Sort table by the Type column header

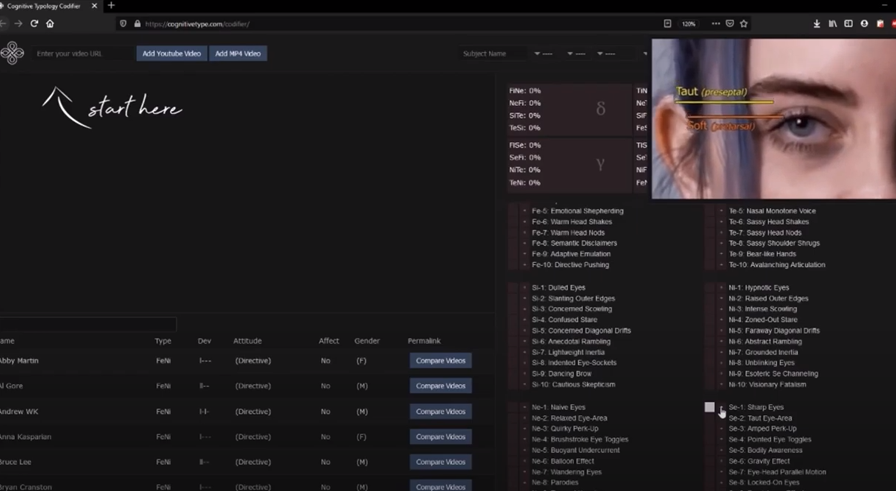click(x=163, y=341)
